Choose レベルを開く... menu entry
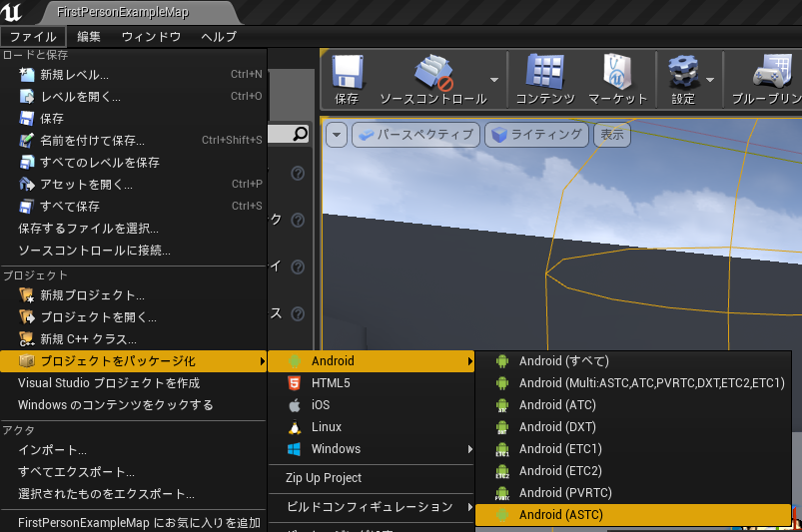The image size is (802, 532). click(x=134, y=97)
